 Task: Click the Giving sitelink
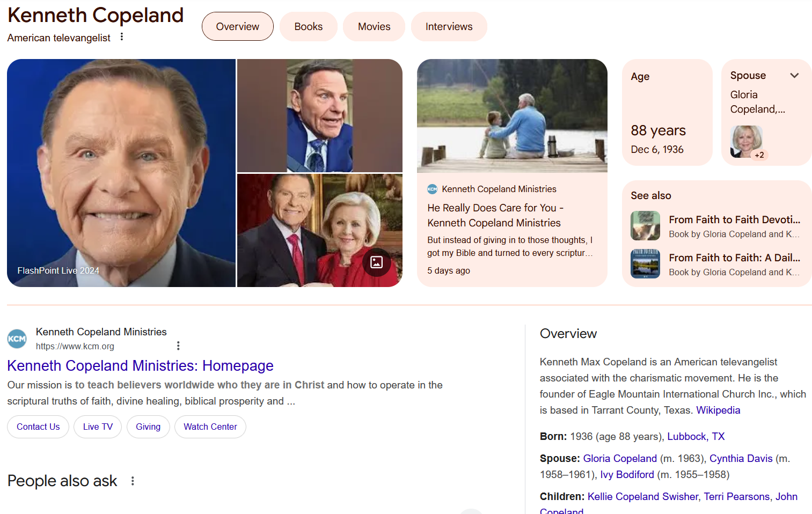[148, 427]
